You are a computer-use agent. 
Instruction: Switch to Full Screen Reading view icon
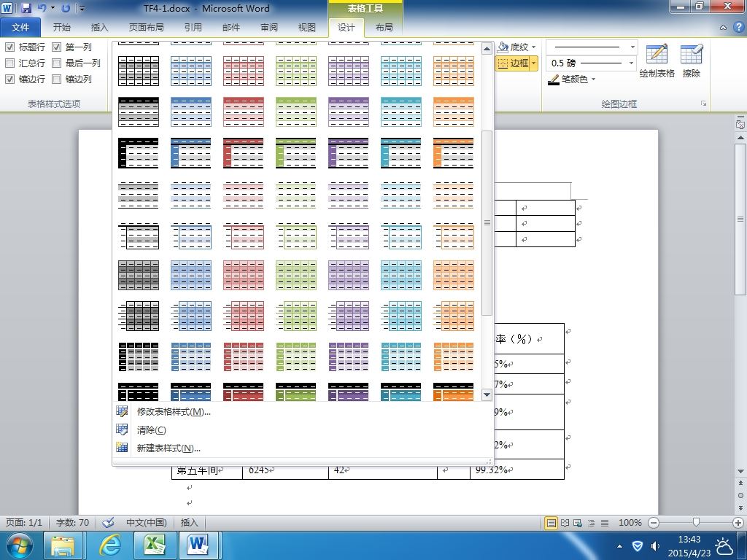pyautogui.click(x=565, y=523)
